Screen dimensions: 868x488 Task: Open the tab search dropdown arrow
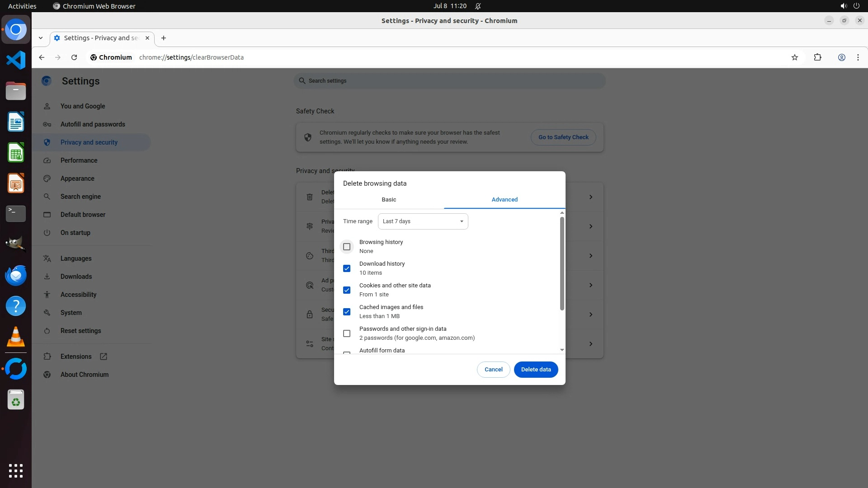[41, 38]
